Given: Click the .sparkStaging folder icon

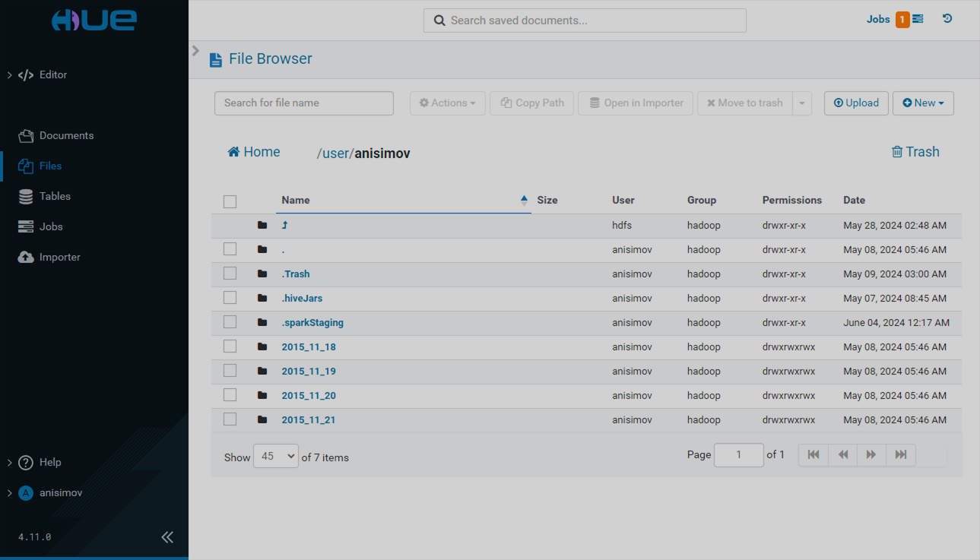Looking at the screenshot, I should point(262,322).
